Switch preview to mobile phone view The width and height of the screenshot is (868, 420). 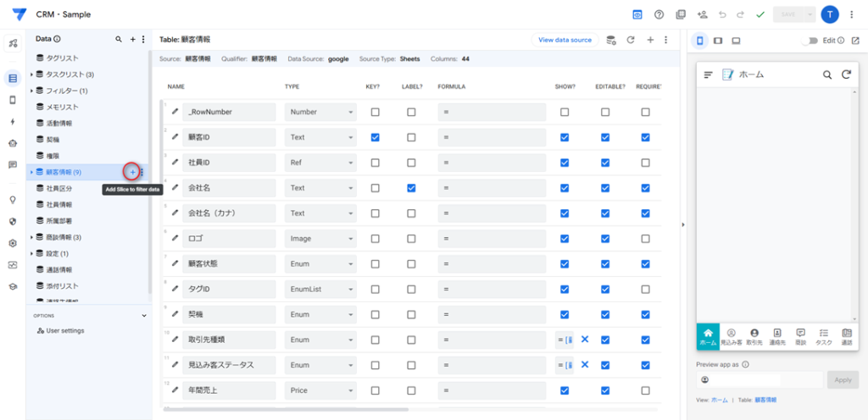coord(699,41)
